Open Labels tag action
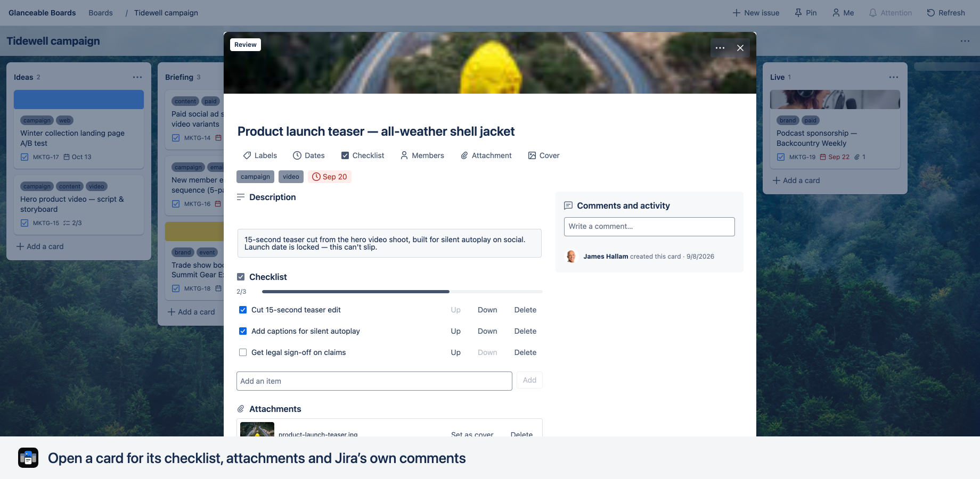The width and height of the screenshot is (980, 479). tap(260, 155)
